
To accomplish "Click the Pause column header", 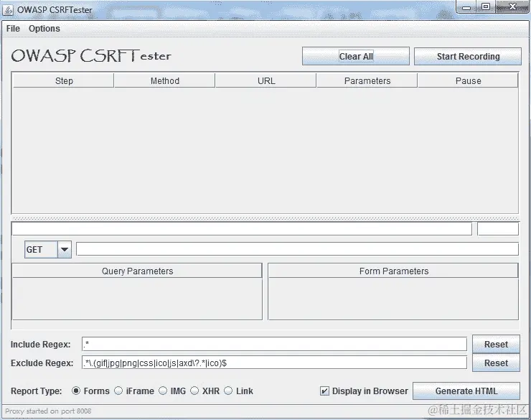I will coord(468,81).
